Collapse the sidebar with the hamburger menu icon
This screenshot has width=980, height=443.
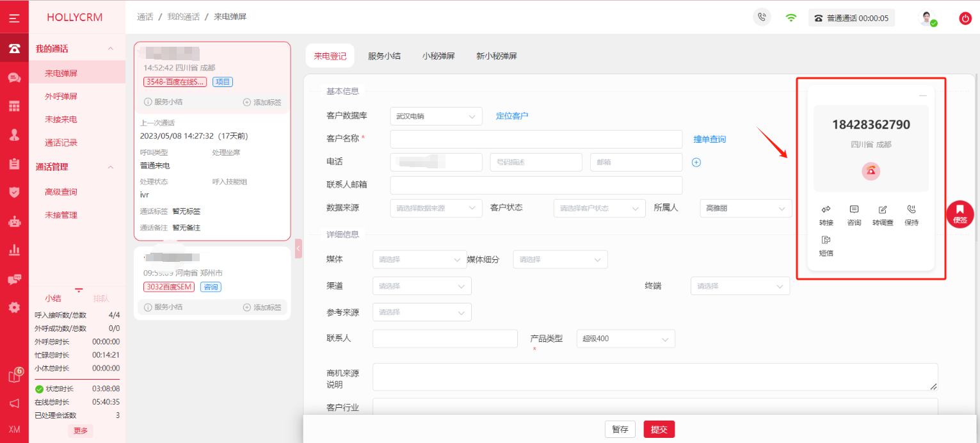point(14,18)
